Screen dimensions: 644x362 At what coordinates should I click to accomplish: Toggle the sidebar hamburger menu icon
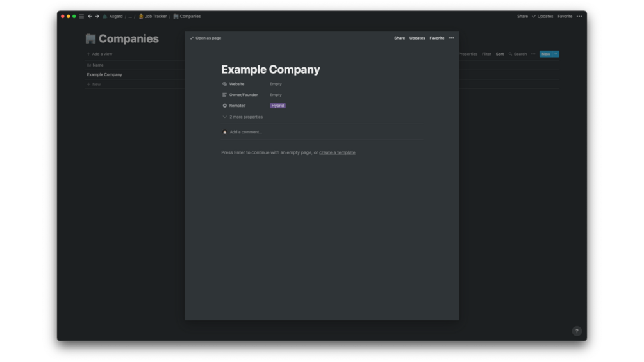pos(81,17)
